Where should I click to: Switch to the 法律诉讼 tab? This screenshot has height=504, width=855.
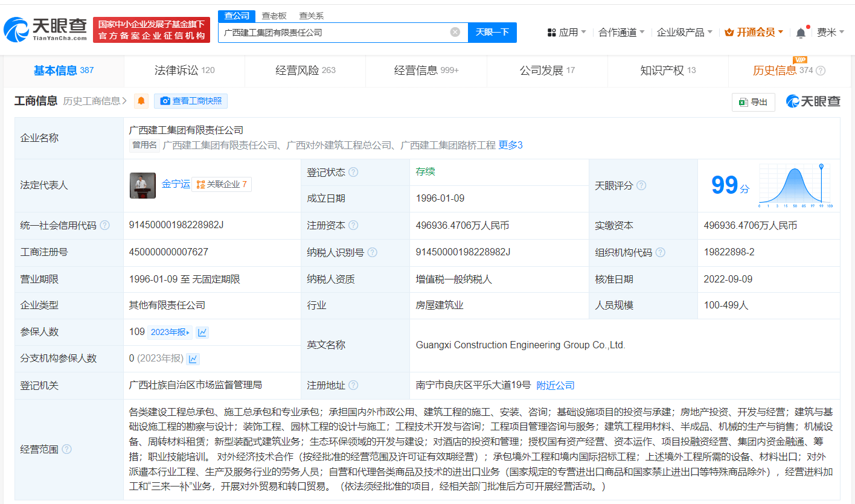(184, 71)
